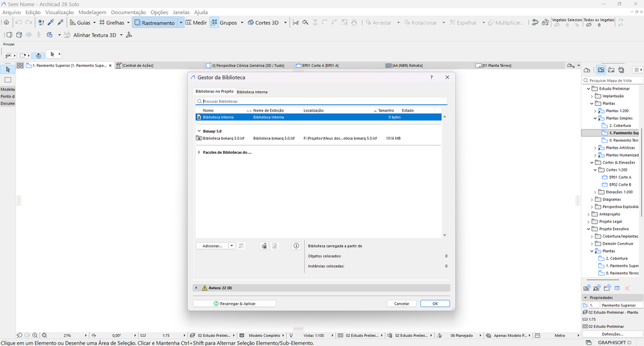Click the info icon in Library Manager
Image resolution: width=644 pixels, height=346 pixels.
(296, 246)
